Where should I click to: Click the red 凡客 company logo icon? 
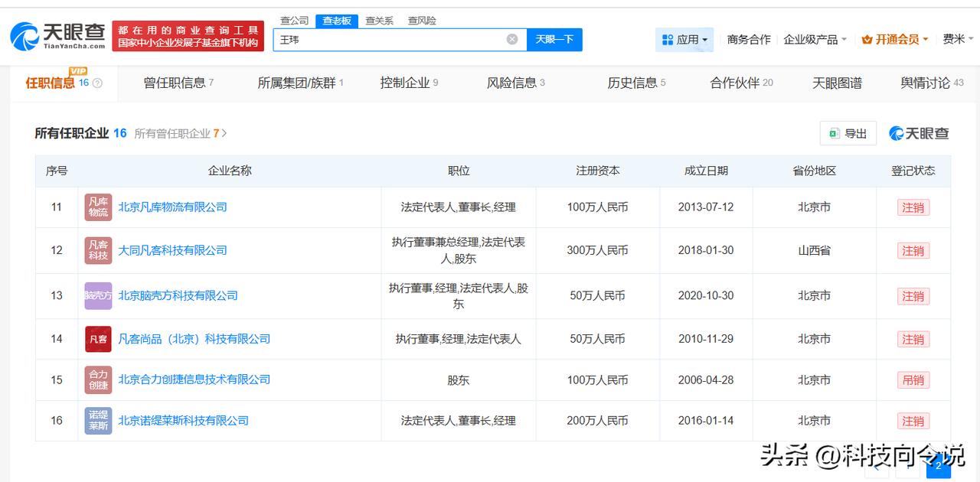point(98,339)
